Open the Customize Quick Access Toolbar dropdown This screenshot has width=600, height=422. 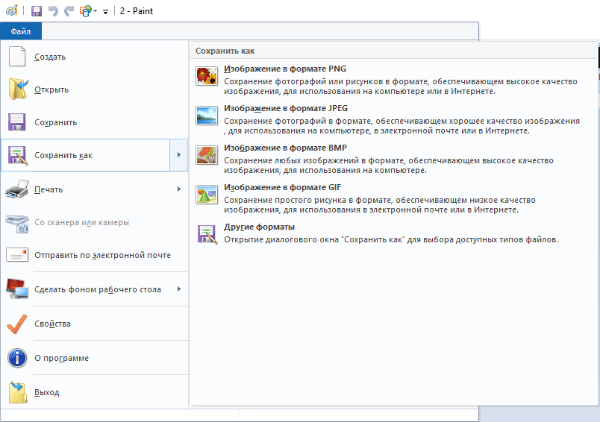[x=105, y=10]
